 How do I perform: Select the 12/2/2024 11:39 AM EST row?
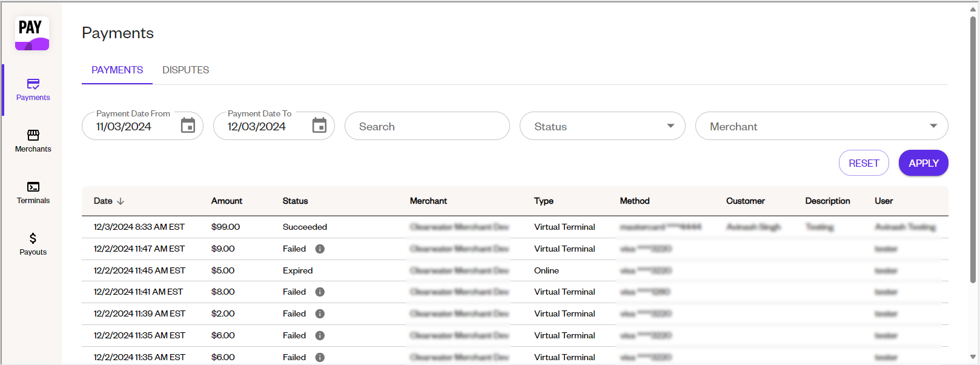[515, 313]
